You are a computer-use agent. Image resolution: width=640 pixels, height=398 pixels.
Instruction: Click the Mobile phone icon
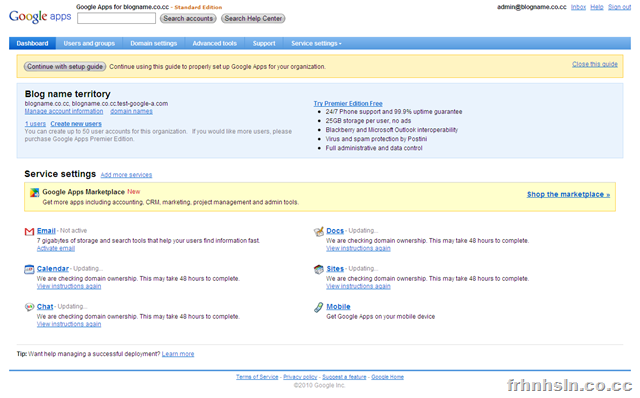(318, 307)
